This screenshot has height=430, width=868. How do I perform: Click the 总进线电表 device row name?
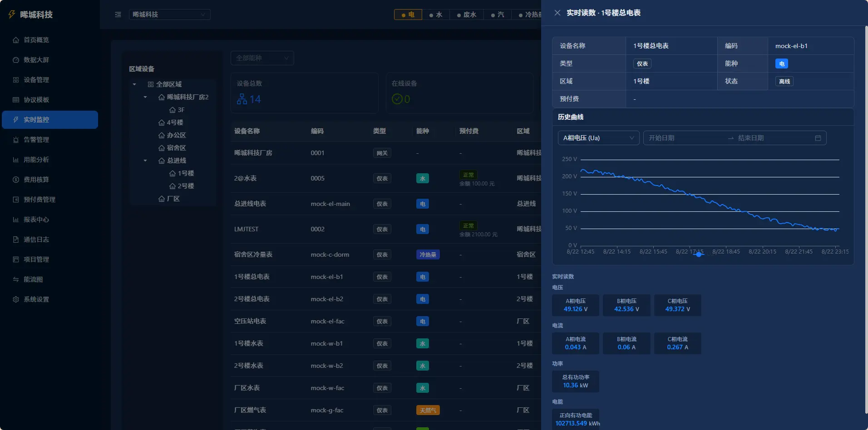click(x=250, y=204)
